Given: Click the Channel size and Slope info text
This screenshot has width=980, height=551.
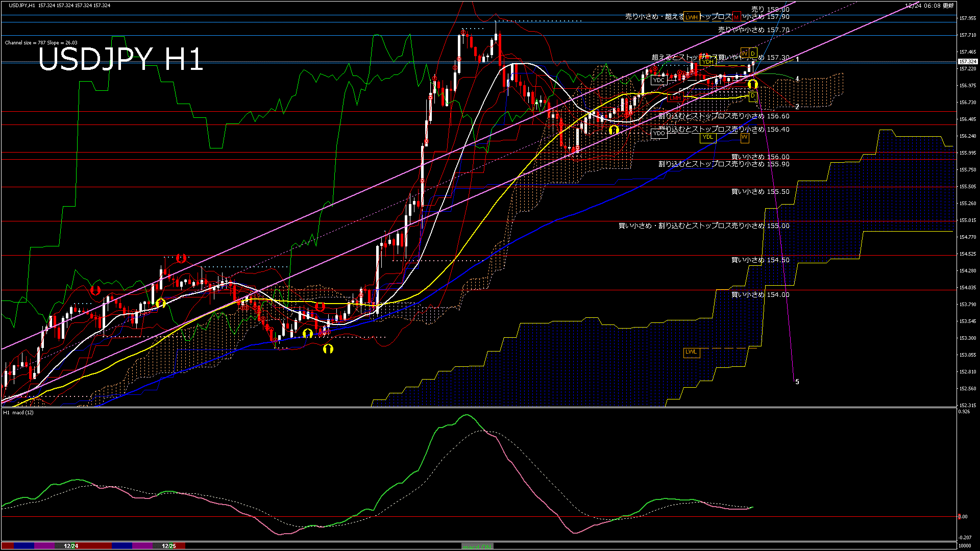Looking at the screenshot, I should [41, 43].
